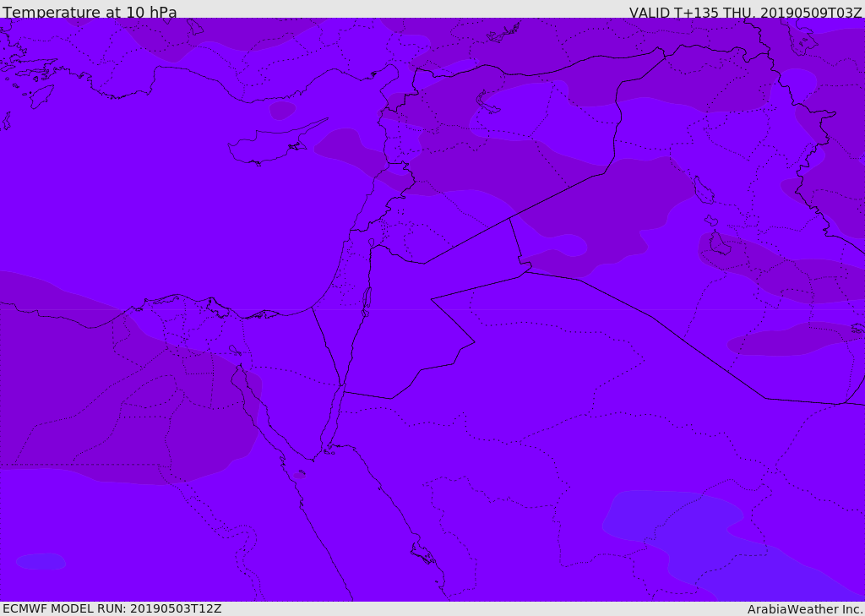The width and height of the screenshot is (865, 616).
Task: Click the 'Temperature at 10 hPa' title
Action: pos(90,12)
